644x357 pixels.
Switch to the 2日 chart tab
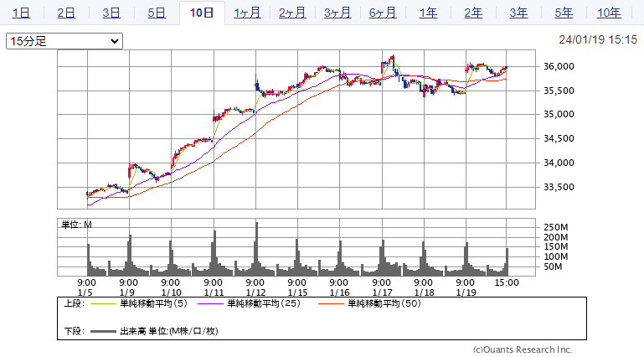click(66, 13)
